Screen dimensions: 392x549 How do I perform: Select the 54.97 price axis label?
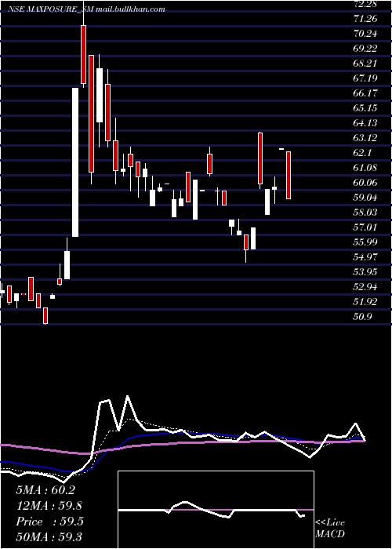(x=365, y=257)
